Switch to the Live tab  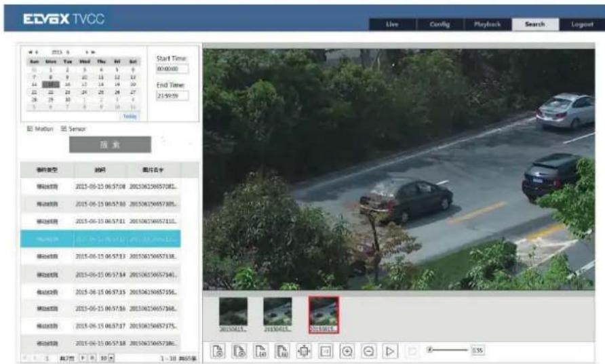392,24
